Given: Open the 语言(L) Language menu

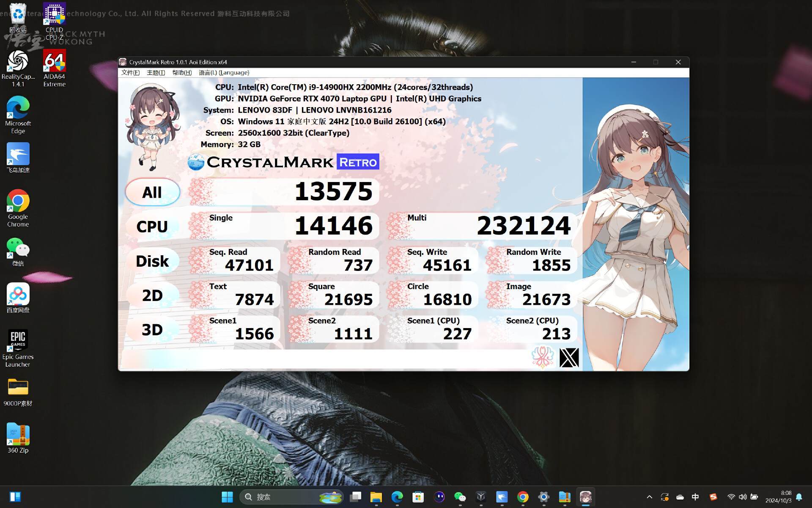Looking at the screenshot, I should coord(224,73).
